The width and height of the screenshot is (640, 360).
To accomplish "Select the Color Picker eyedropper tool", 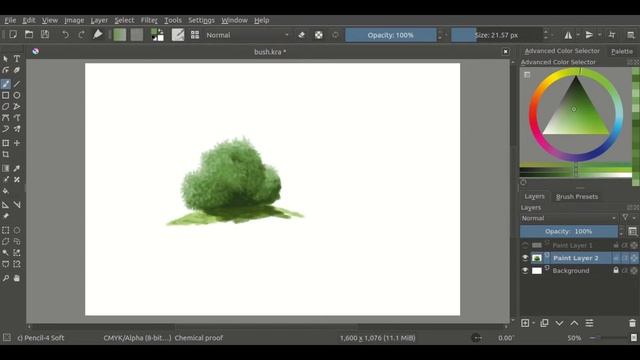I will pyautogui.click(x=17, y=168).
